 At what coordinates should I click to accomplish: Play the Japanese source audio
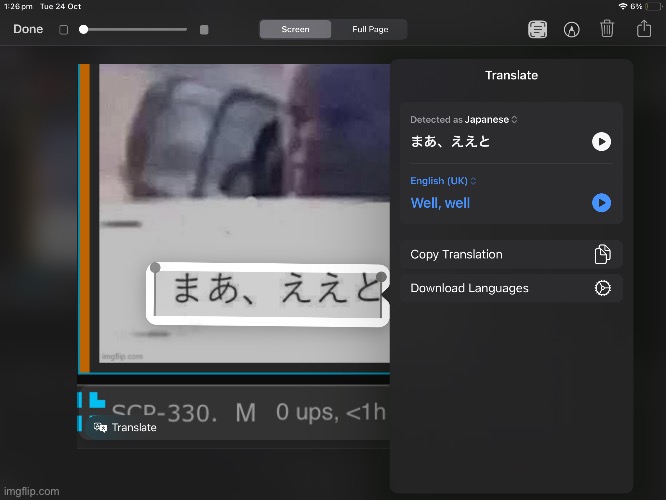(601, 141)
